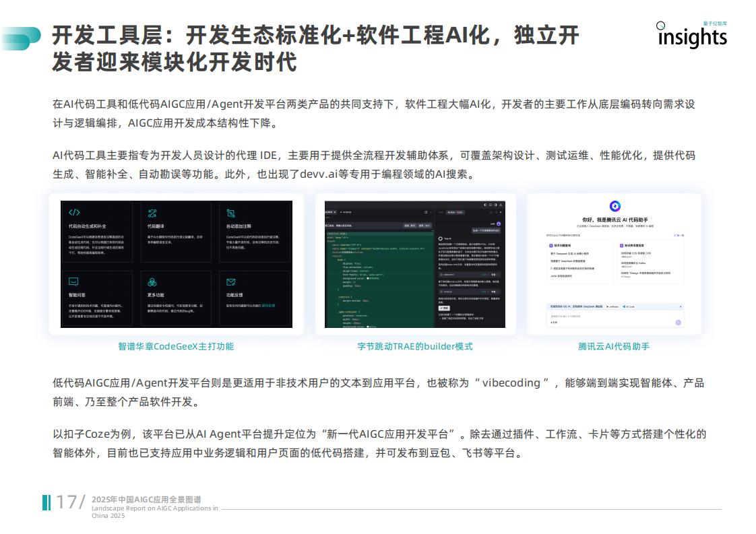Click the 功能反馈 envelope icon

click(231, 282)
